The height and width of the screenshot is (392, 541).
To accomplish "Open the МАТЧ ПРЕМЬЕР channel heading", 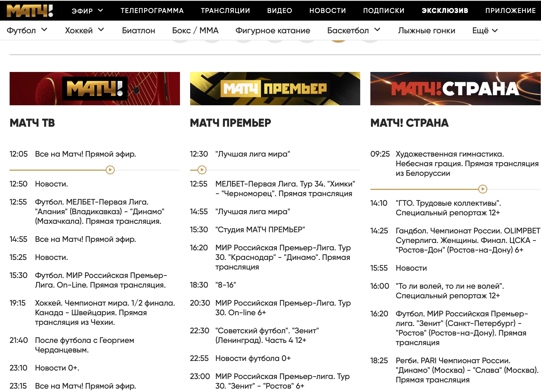I will [x=230, y=123].
